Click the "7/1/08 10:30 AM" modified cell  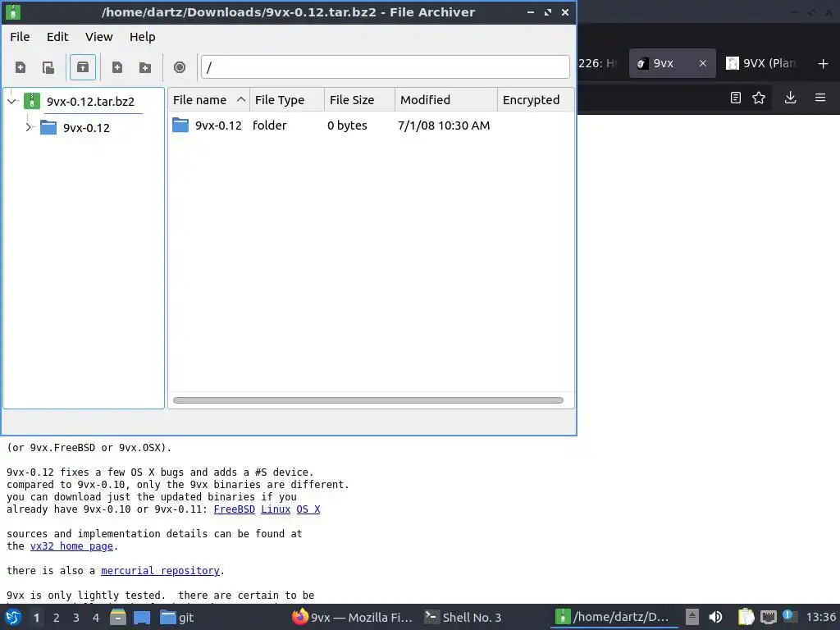pyautogui.click(x=444, y=126)
